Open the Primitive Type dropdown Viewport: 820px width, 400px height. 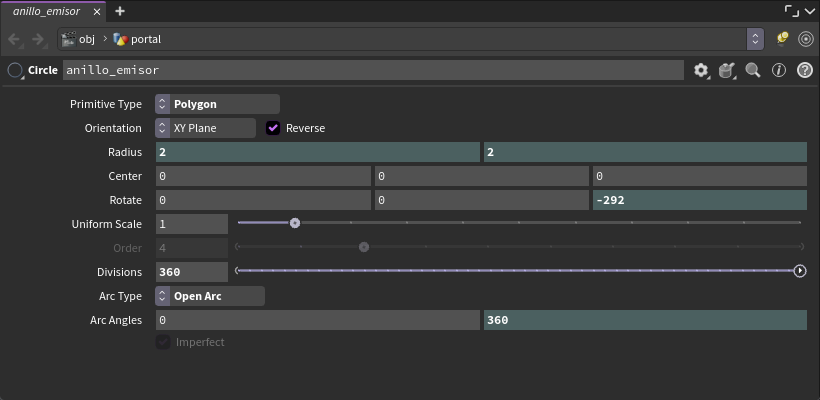click(218, 104)
